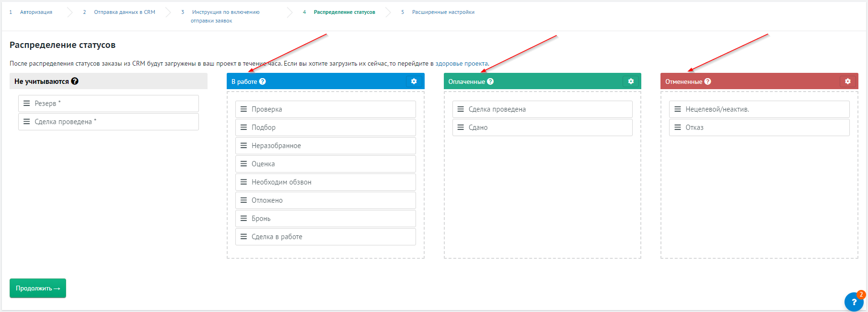This screenshot has width=868, height=312.
Task: Click drag handle of 'Резерв' status
Action: 27,104
